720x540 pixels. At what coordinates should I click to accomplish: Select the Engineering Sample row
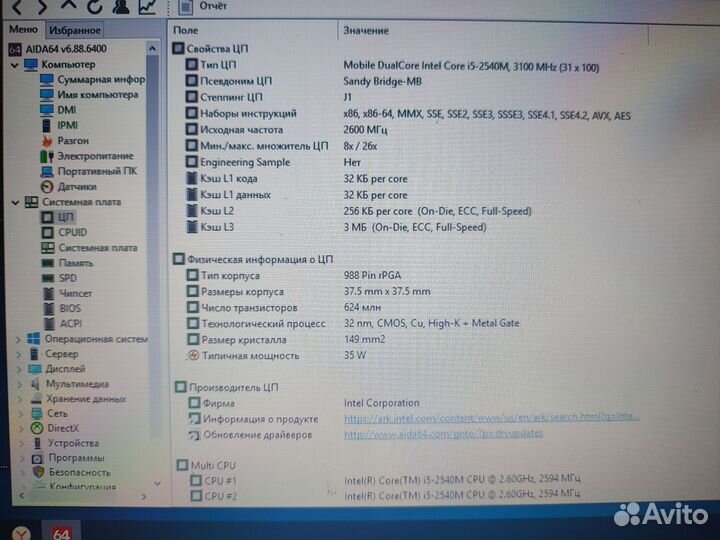click(x=273, y=163)
